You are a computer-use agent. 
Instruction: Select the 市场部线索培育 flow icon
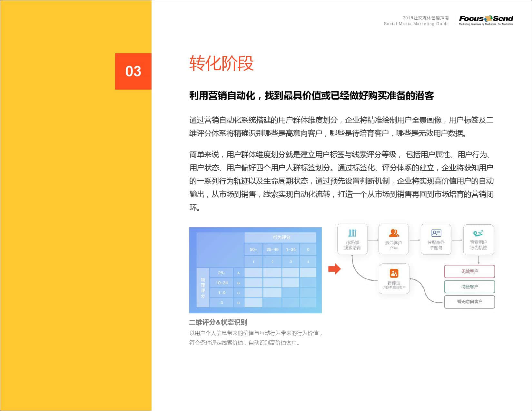352,233
